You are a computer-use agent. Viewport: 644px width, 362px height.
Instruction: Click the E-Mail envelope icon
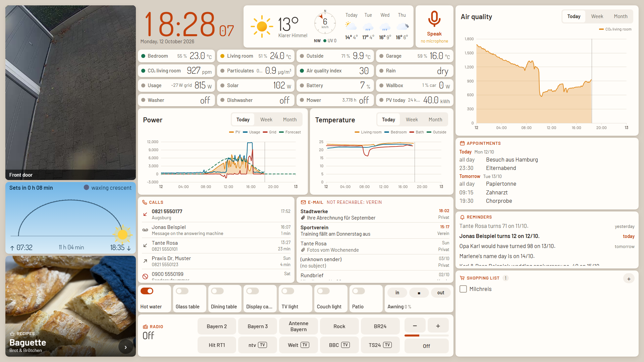click(303, 202)
